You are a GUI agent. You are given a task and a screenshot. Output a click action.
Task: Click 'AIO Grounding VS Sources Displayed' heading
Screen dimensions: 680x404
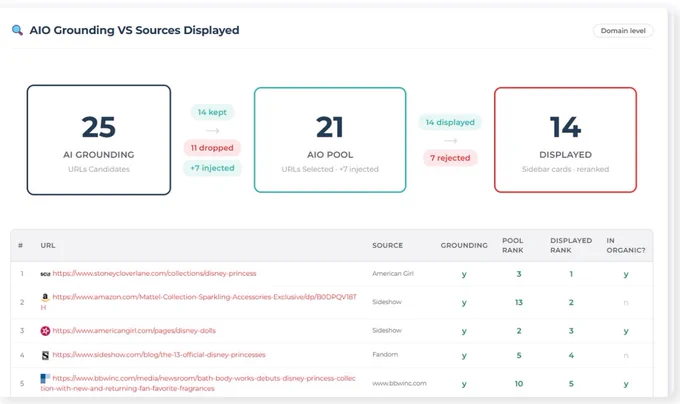(134, 30)
